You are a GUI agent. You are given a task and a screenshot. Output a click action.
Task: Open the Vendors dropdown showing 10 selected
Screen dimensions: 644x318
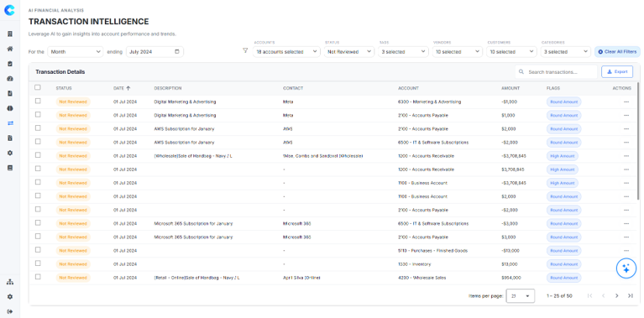[458, 52]
